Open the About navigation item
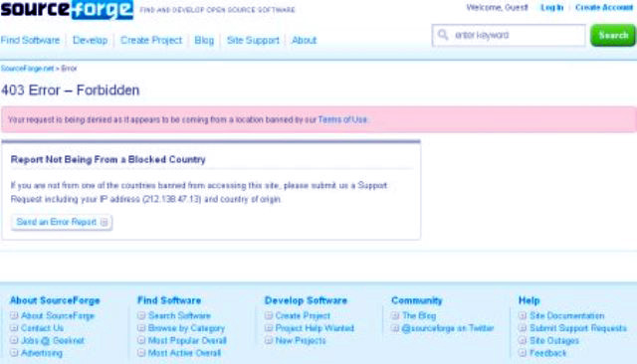This screenshot has height=364, width=637. click(x=304, y=40)
